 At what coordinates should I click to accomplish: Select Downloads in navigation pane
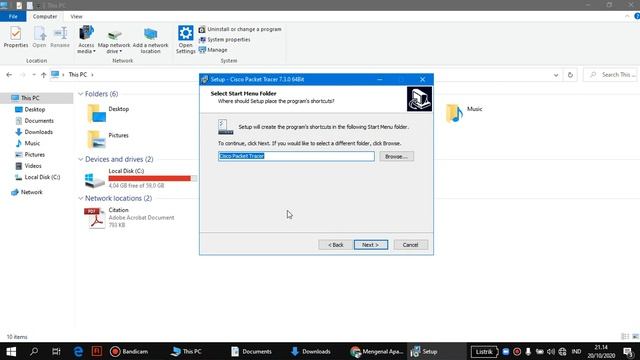pos(38,132)
